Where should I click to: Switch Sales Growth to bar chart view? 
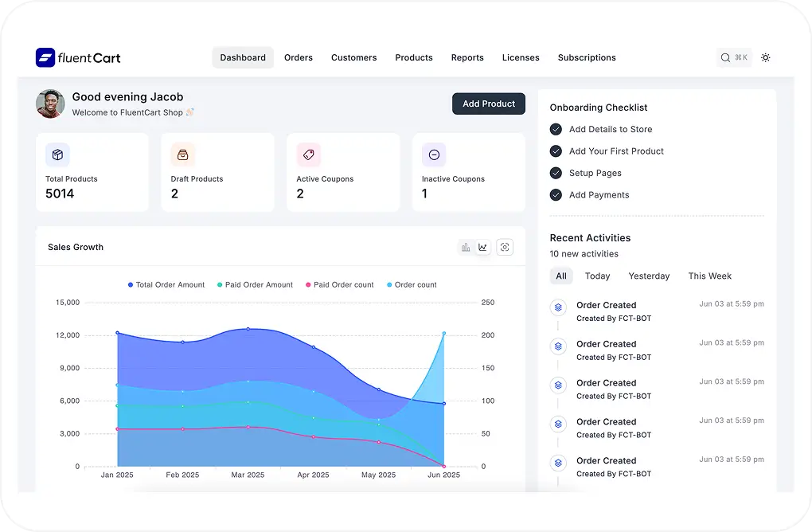pos(466,247)
